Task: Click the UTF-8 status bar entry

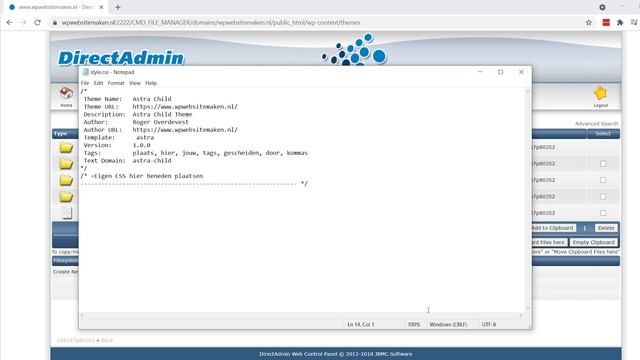Action: pos(489,324)
